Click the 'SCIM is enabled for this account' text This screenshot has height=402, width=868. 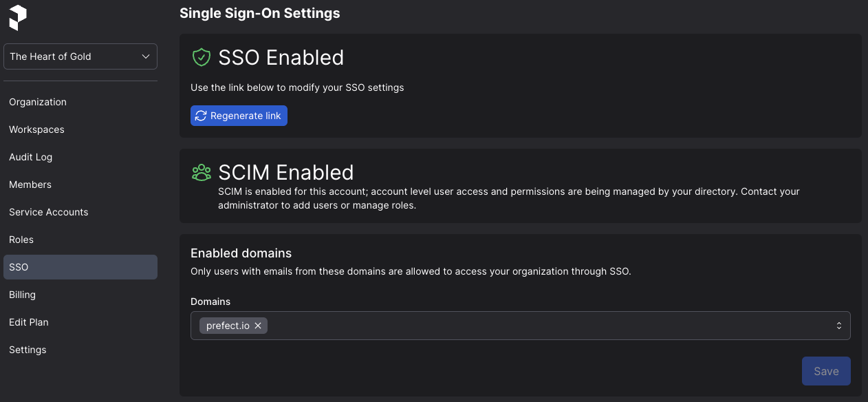tap(509, 198)
